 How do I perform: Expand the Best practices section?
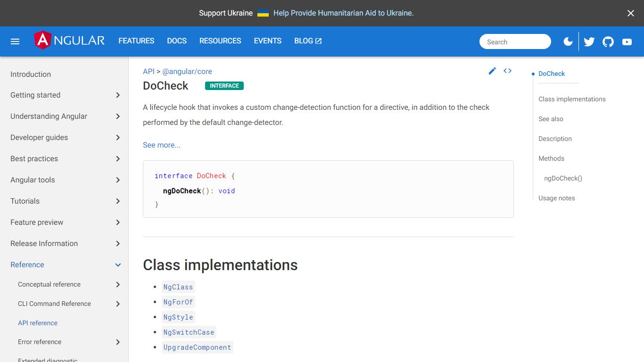click(64, 159)
